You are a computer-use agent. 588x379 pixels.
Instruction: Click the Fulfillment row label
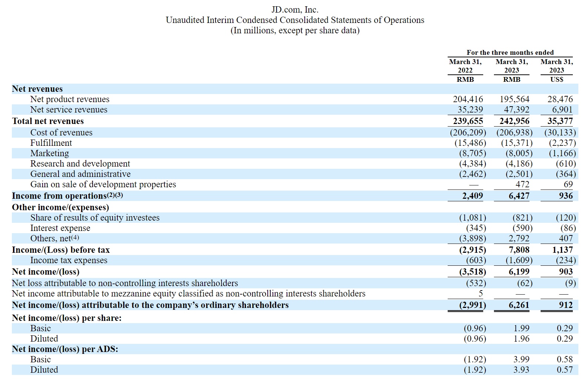pyautogui.click(x=51, y=143)
